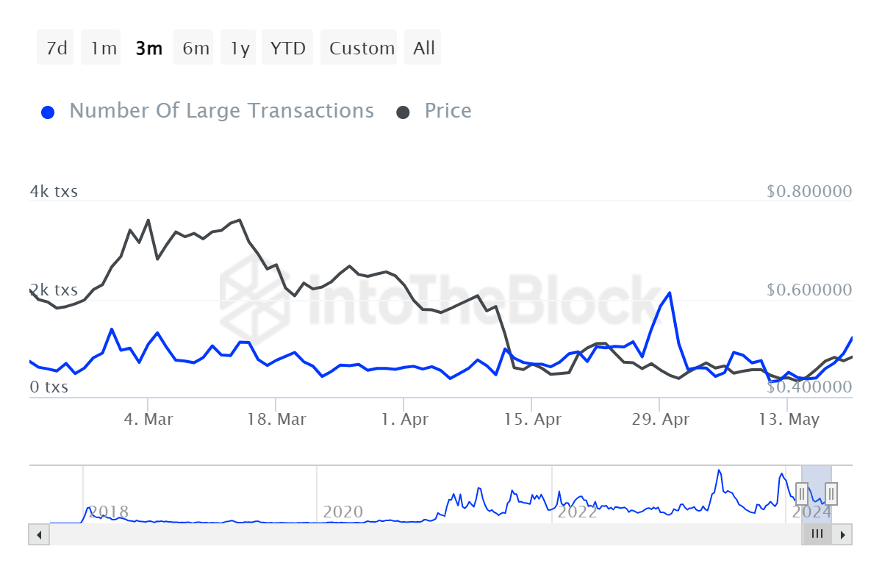Click the left scrollbar arrow below the navigator

click(38, 534)
